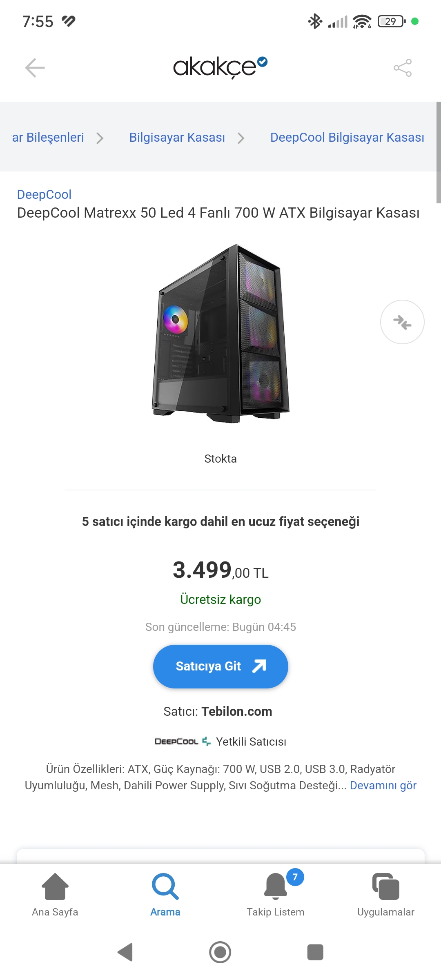This screenshot has height=980, width=441.
Task: Expand specs with Devamını gör
Action: coord(383,785)
